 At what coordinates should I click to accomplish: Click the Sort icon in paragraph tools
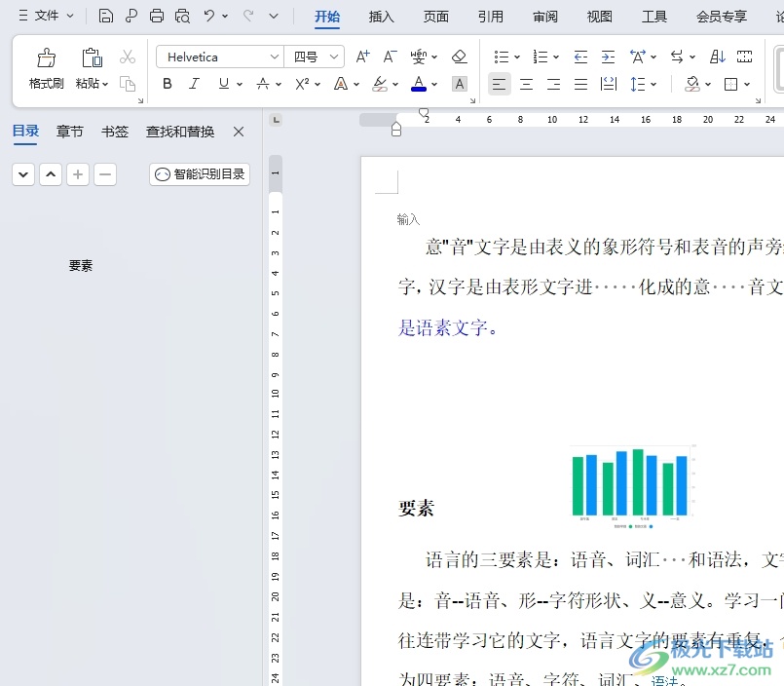[x=718, y=57]
